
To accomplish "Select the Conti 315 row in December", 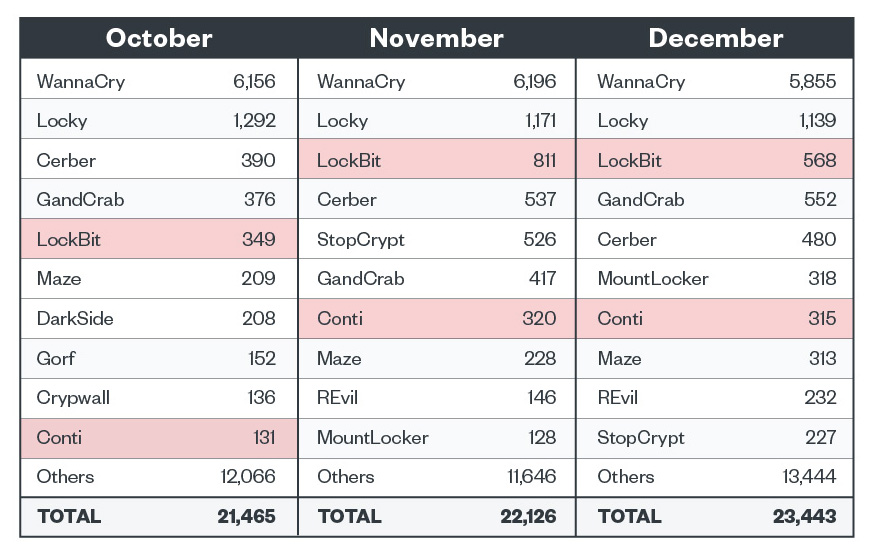I will pyautogui.click(x=715, y=318).
